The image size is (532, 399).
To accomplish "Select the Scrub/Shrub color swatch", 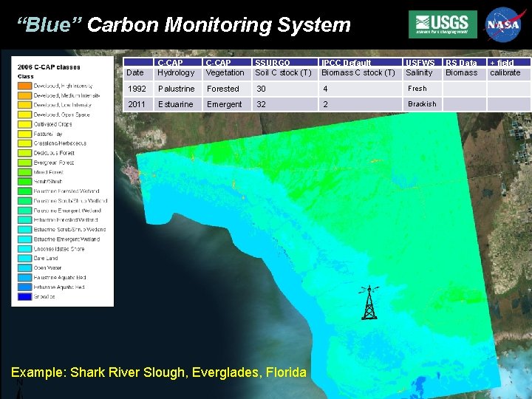I will 25,182.
